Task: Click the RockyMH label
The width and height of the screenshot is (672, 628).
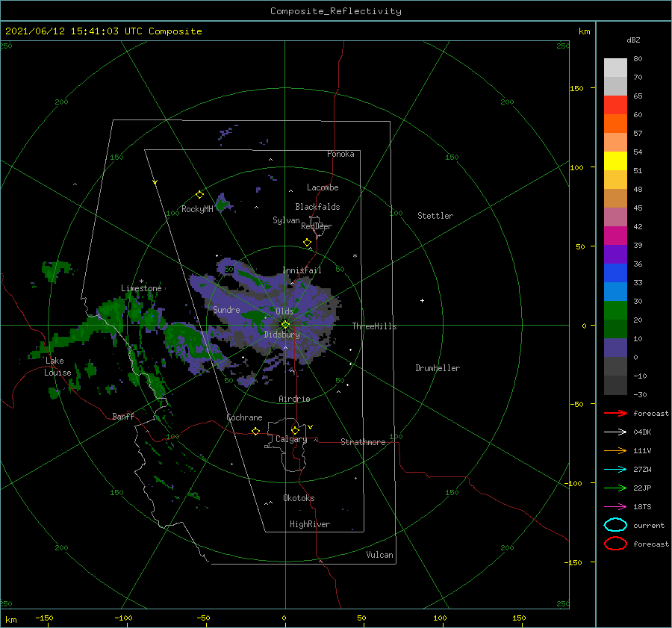Action: pos(197,209)
